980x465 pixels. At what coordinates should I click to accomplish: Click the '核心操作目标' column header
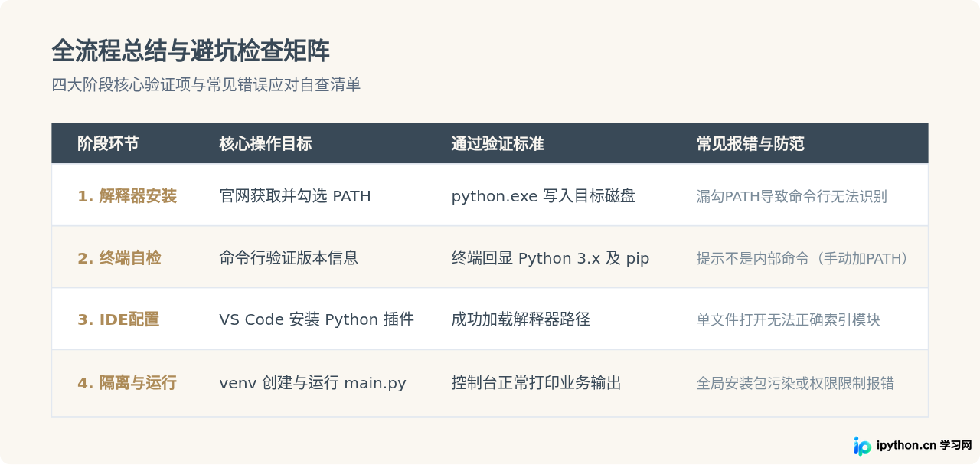click(266, 143)
